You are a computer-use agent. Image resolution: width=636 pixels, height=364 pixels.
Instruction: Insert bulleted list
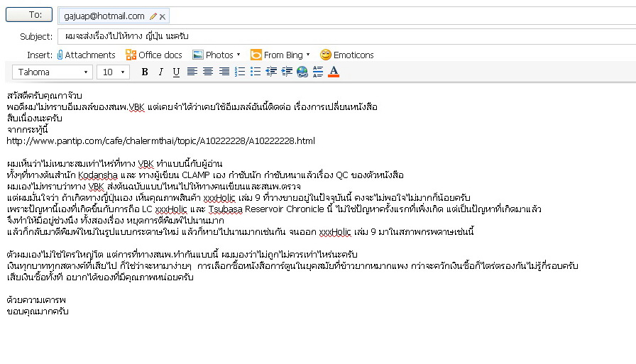255,72
